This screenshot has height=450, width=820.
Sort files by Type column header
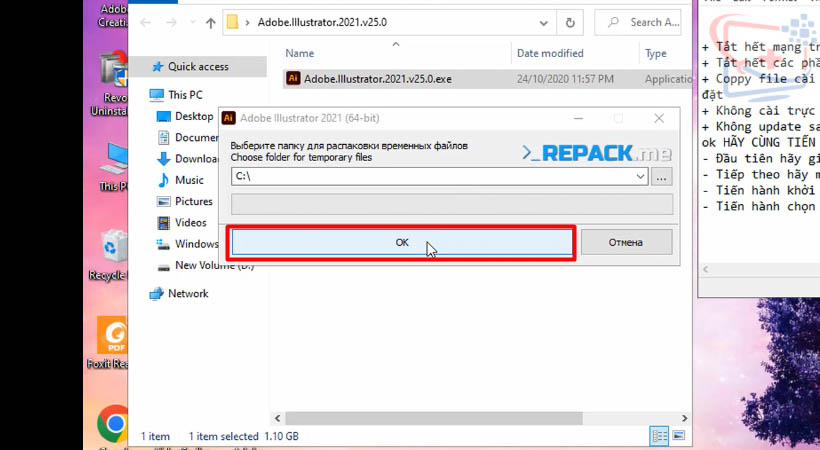pos(656,53)
